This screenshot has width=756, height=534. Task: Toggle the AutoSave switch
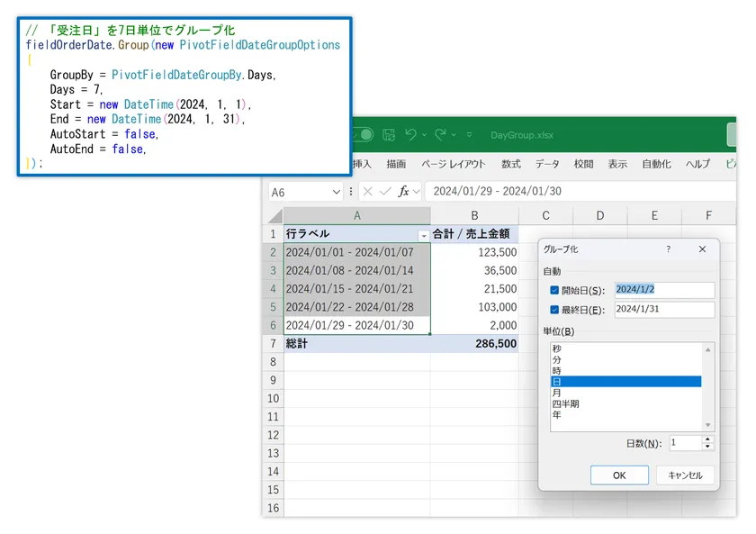point(363,134)
